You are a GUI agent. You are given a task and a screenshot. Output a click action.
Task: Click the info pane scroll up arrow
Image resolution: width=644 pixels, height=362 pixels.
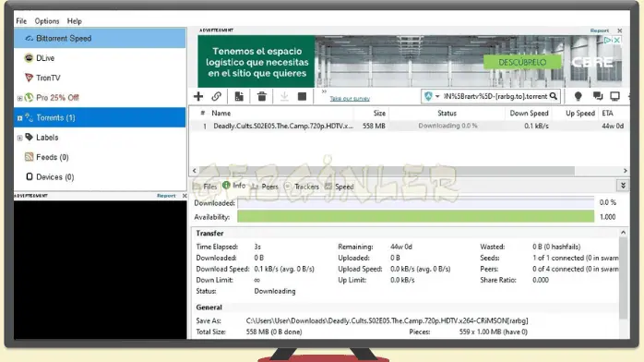(623, 233)
